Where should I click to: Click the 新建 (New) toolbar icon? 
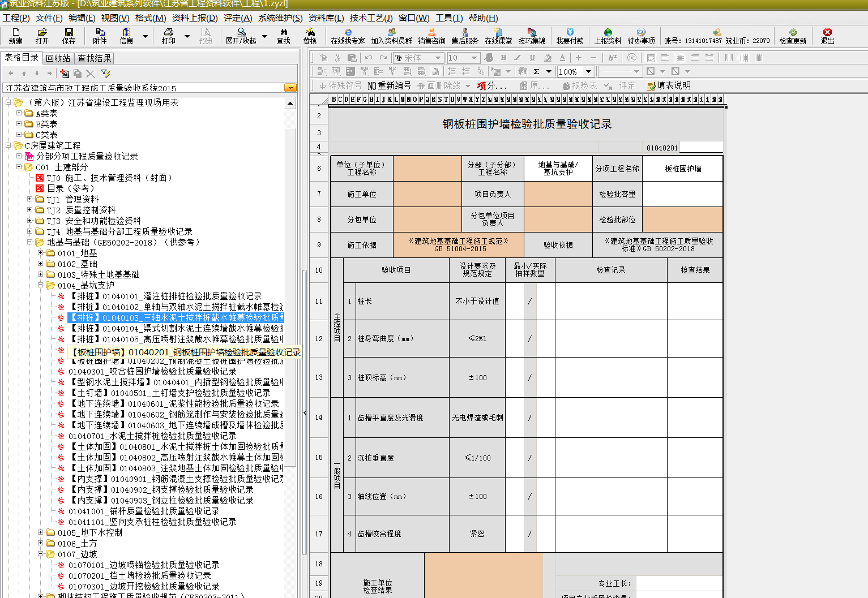click(x=15, y=36)
